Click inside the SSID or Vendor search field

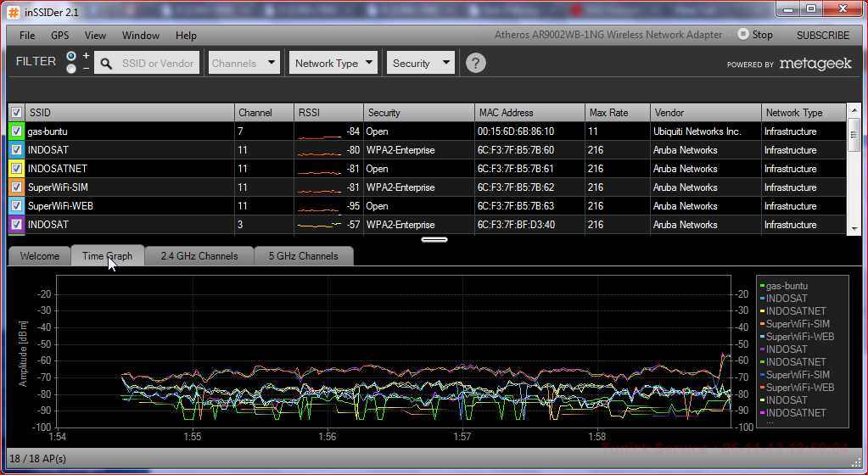[158, 63]
